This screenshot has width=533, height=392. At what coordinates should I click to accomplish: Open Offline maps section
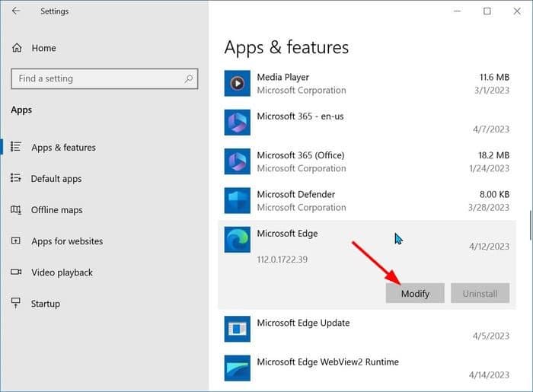click(57, 210)
